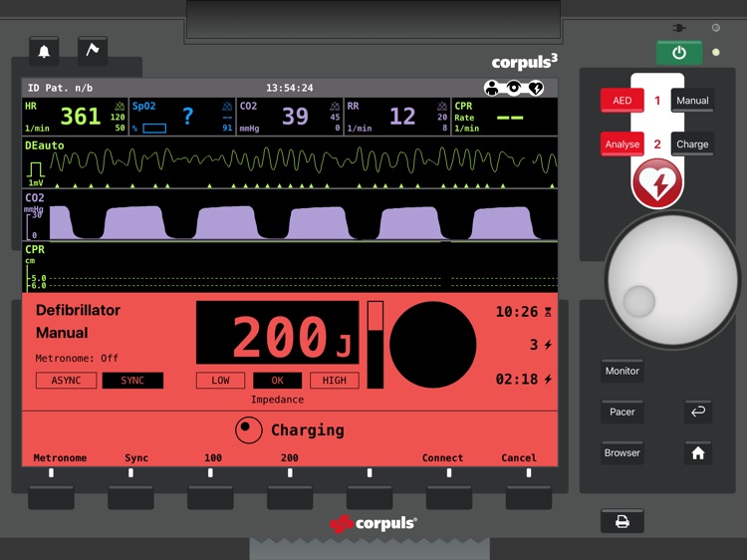This screenshot has width=747, height=560.
Task: Click the CO2 value 39
Action: click(x=295, y=117)
